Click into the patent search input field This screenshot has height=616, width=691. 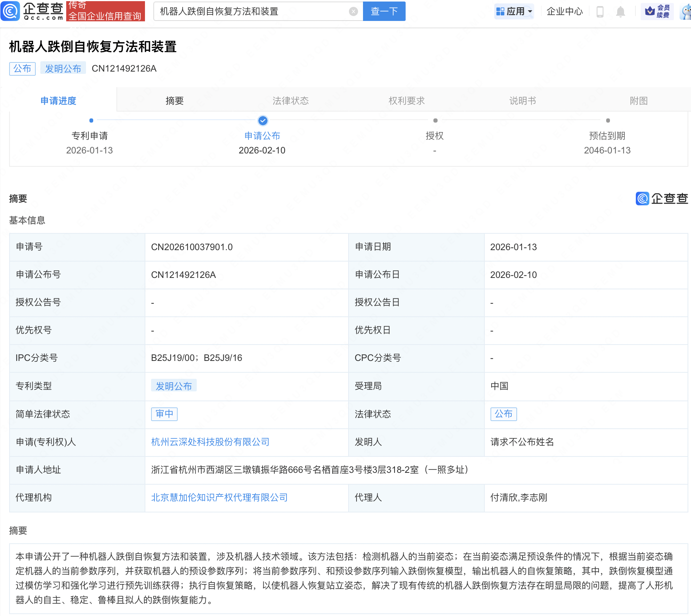click(251, 11)
